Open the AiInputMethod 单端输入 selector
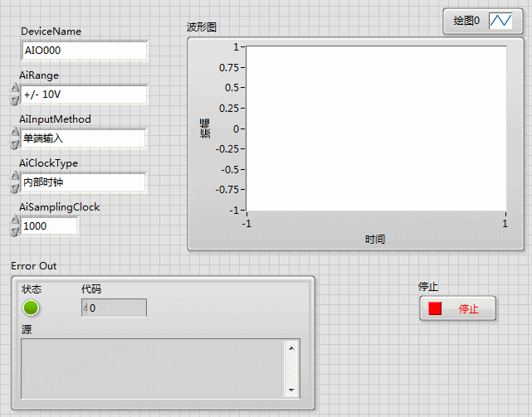The height and width of the screenshot is (417, 532). click(x=82, y=138)
